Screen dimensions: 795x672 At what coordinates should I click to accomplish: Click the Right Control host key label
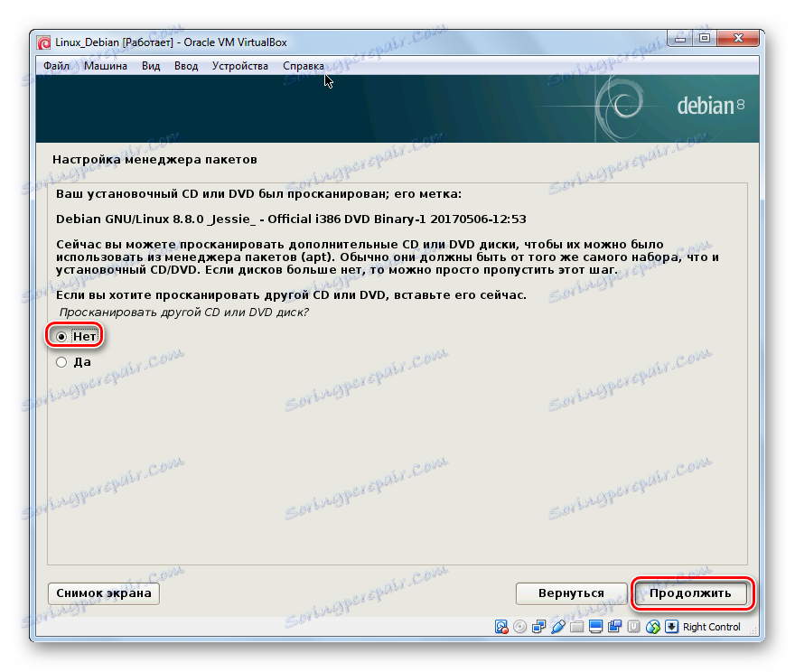pyautogui.click(x=711, y=627)
